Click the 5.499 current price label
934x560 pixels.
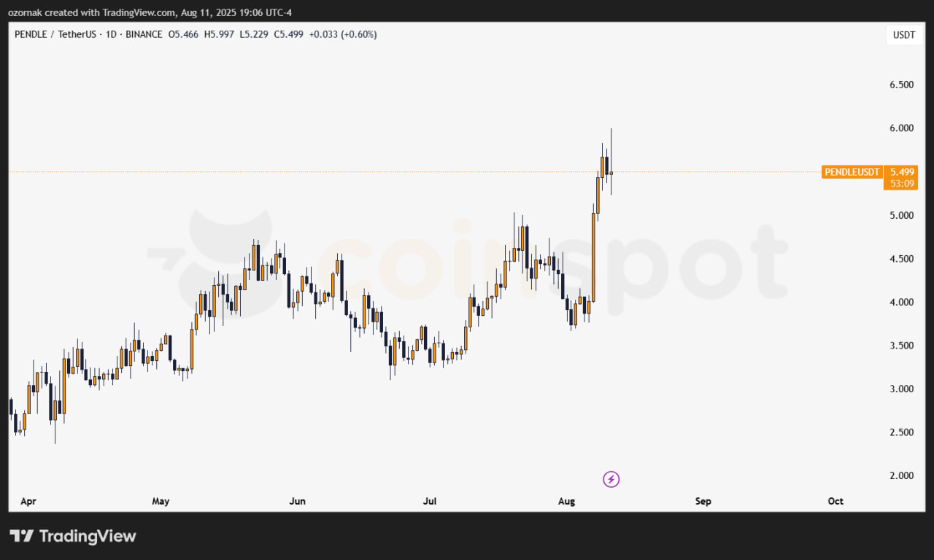pos(903,172)
